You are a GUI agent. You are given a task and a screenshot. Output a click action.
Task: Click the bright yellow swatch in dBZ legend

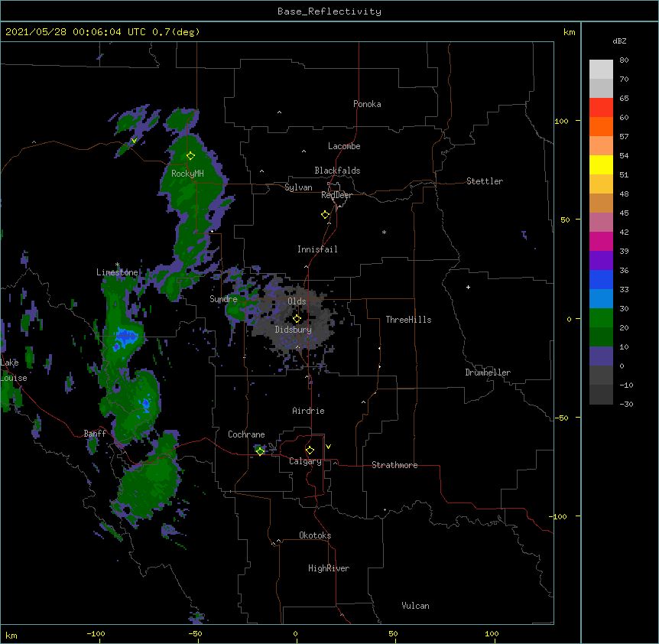(x=601, y=164)
